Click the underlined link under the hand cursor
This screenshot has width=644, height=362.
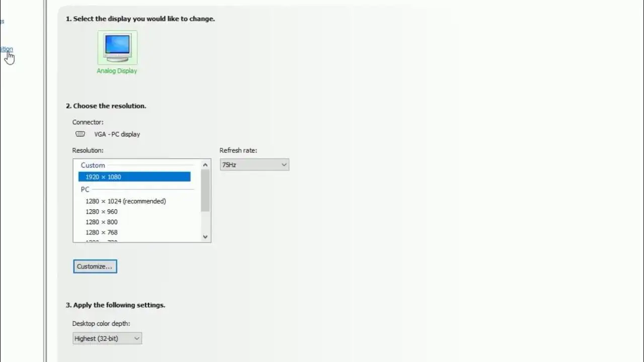pos(7,49)
